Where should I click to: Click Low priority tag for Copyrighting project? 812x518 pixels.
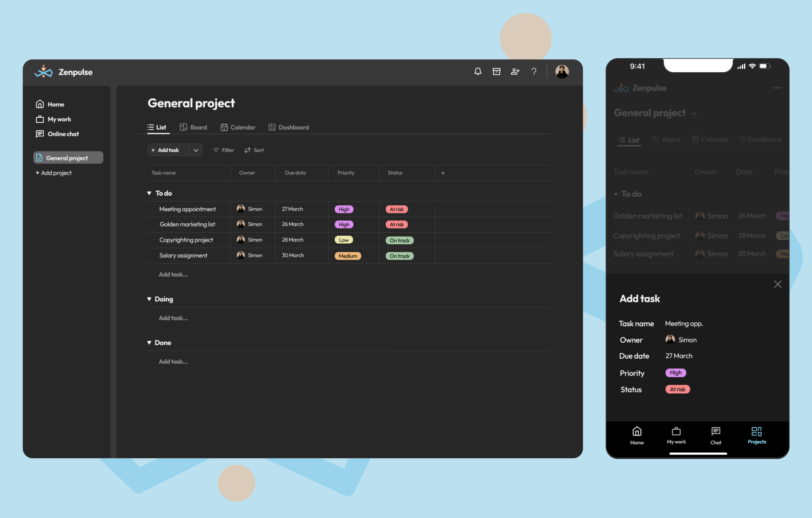coord(344,240)
